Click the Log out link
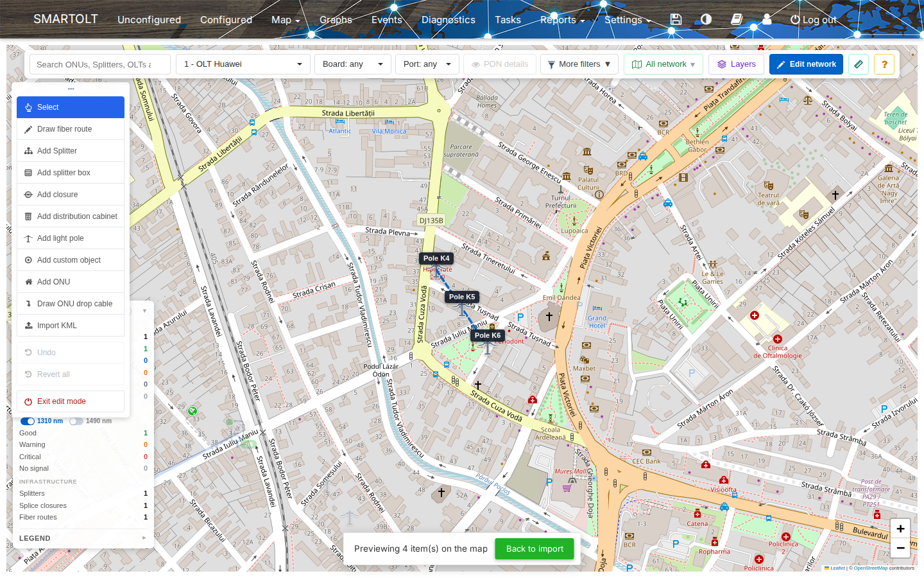 click(813, 20)
